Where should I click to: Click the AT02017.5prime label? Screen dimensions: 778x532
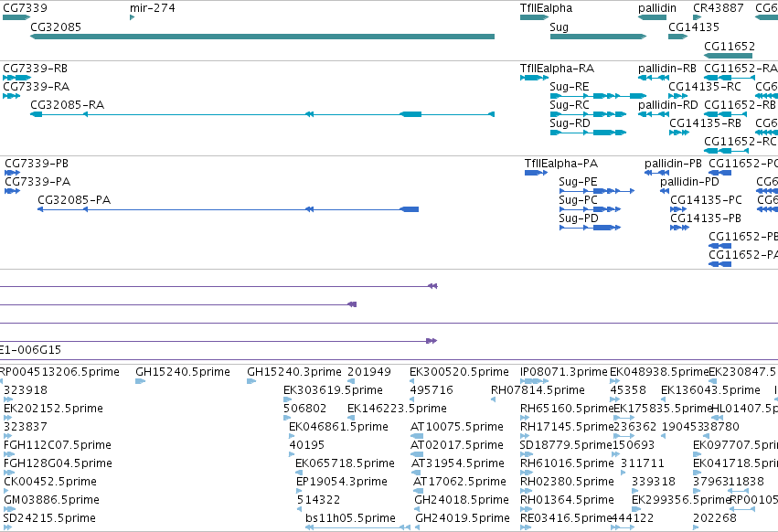[x=457, y=445]
